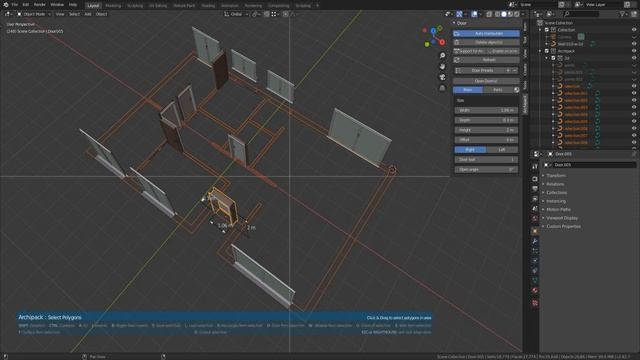This screenshot has height=360, width=640.
Task: Select Scene Collection in the outliner
Action: click(x=558, y=23)
